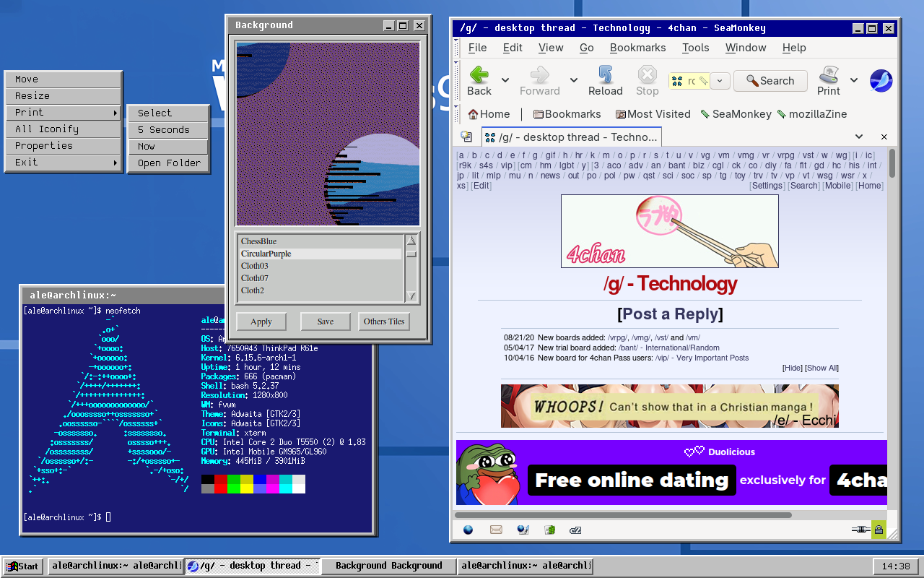Click the security padlock icon in status bar
This screenshot has height=578, width=924.
coord(879,530)
